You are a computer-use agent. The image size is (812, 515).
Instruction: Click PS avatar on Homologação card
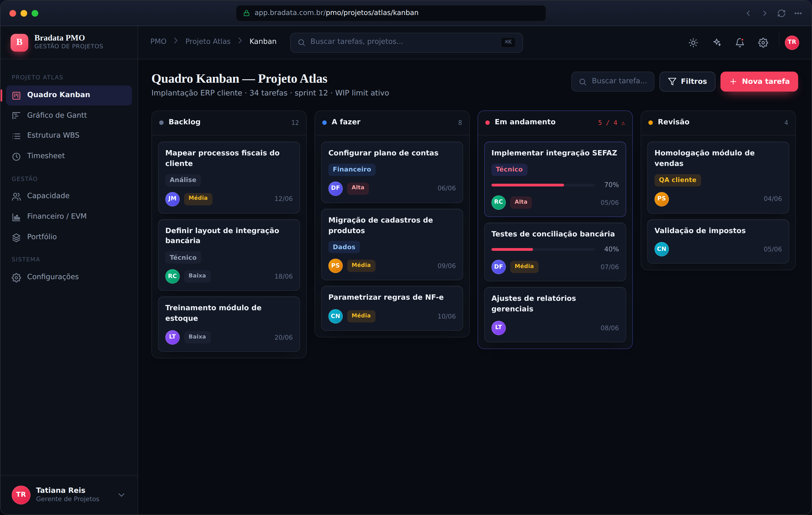[x=662, y=199]
